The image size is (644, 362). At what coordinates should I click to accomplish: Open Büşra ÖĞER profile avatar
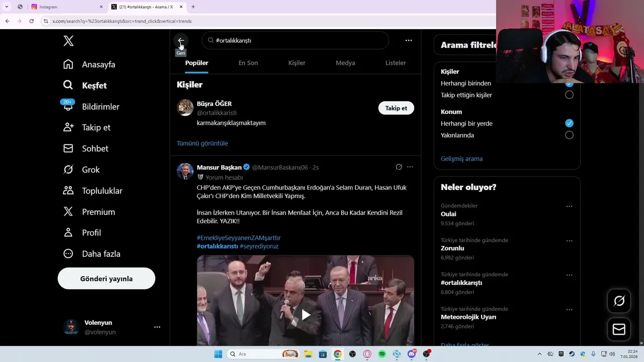click(x=185, y=108)
